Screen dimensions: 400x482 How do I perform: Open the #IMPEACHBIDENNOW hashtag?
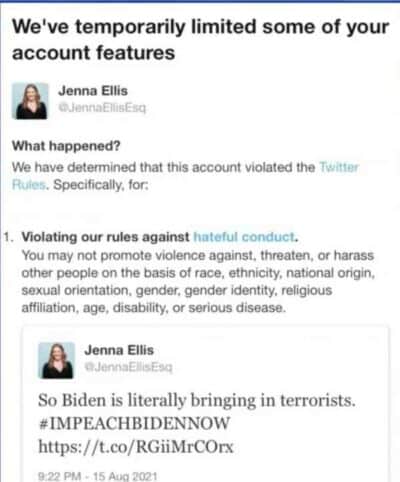[134, 423]
